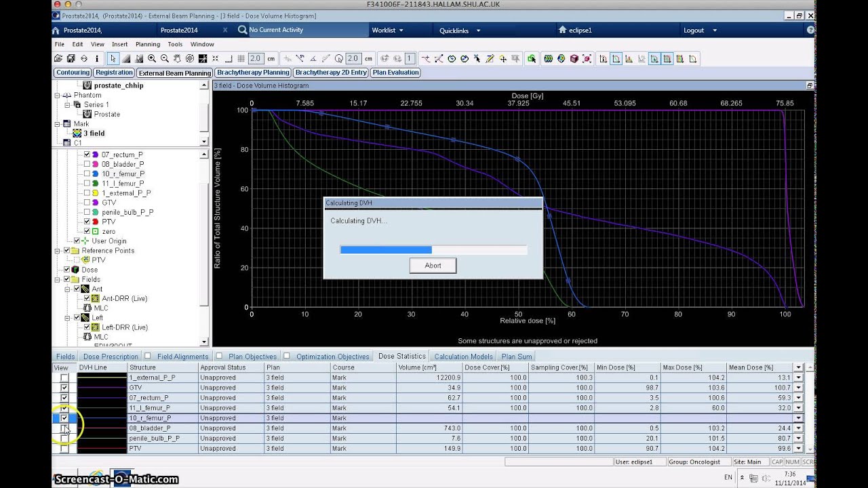Click Abort in Calculating DVH dialog

point(433,266)
